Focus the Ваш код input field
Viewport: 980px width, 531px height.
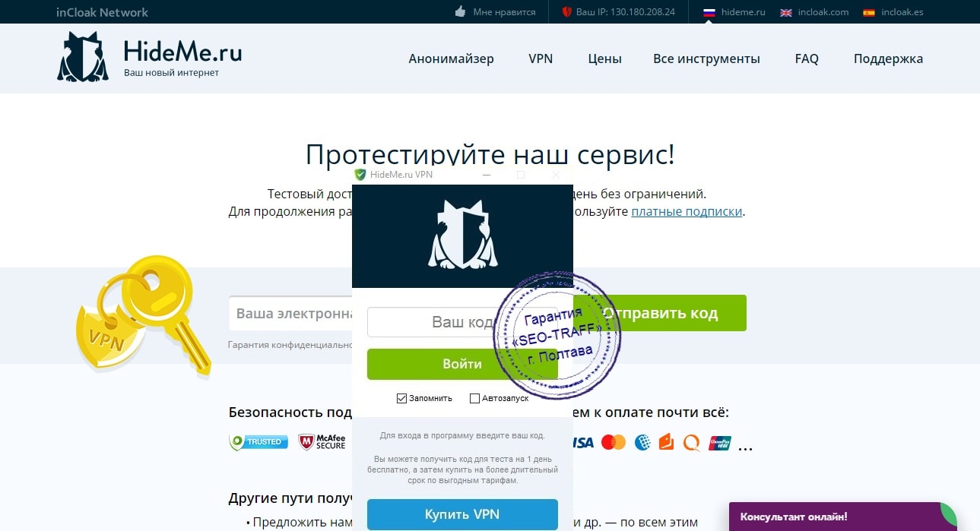(x=462, y=322)
